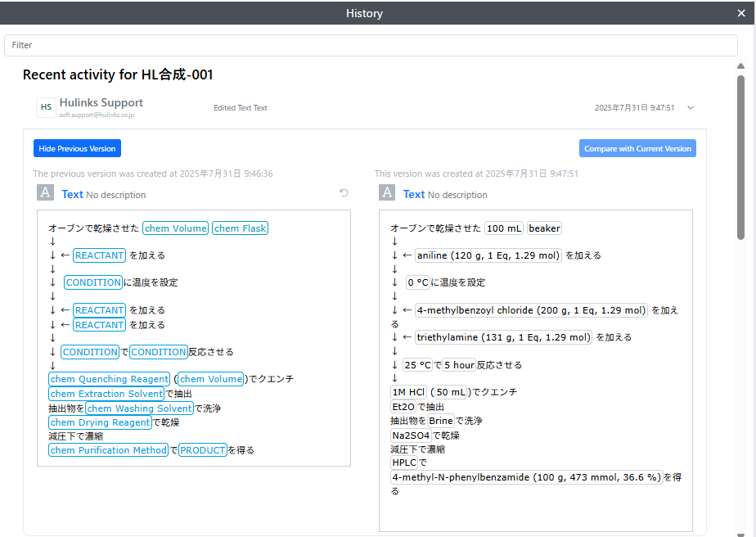Image resolution: width=756 pixels, height=537 pixels.
Task: Click the HS user avatar icon
Action: [46, 107]
